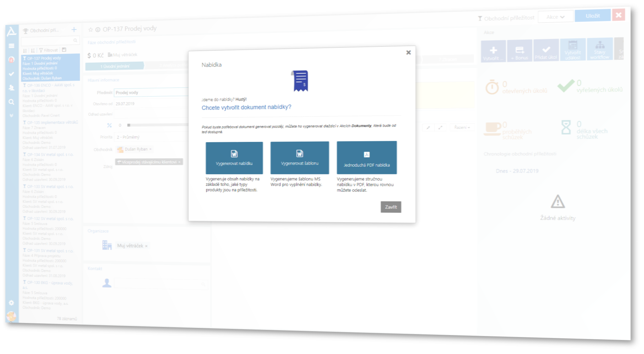This screenshot has height=354, width=644.
Task: Open the Priorita dropdown 2 - Průměrný
Action: (x=152, y=137)
